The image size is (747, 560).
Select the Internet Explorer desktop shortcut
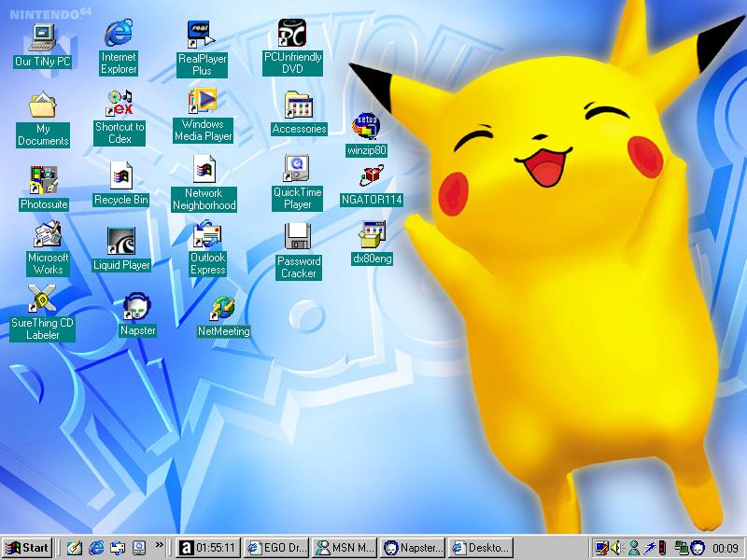(119, 34)
